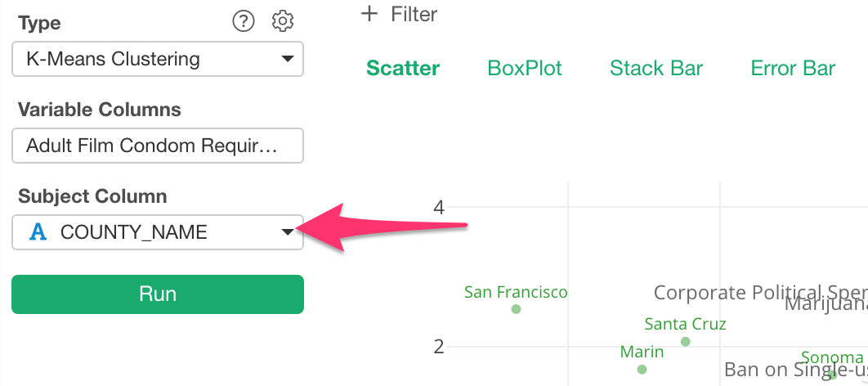Screen dimensions: 868x386
Task: Click the Ban on Single-use variable label
Action: [796, 370]
